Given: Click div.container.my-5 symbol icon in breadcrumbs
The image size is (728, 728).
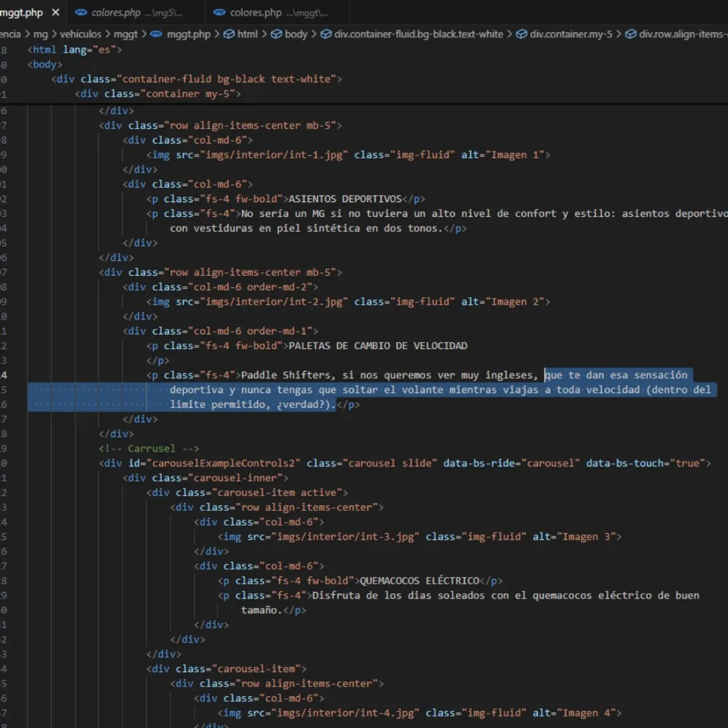Looking at the screenshot, I should (x=522, y=34).
